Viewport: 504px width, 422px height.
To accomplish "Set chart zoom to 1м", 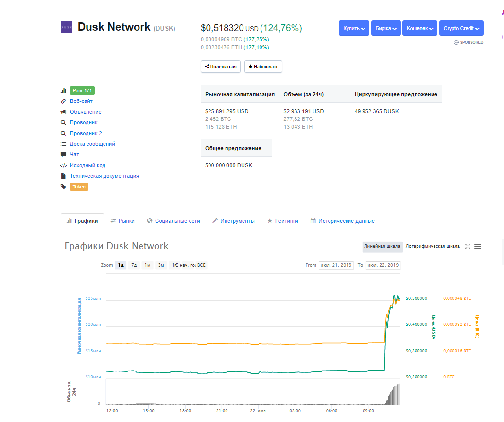I will pyautogui.click(x=148, y=265).
